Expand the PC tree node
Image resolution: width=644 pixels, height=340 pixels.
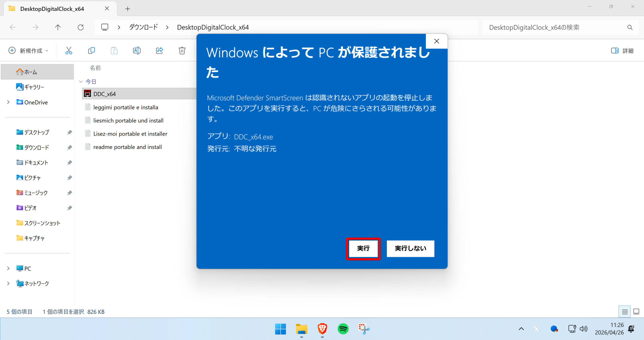click(8, 268)
